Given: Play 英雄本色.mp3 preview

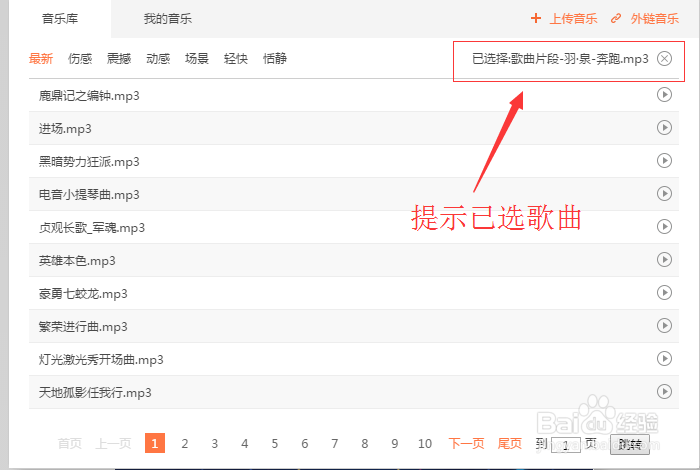Looking at the screenshot, I should pyautogui.click(x=664, y=260).
